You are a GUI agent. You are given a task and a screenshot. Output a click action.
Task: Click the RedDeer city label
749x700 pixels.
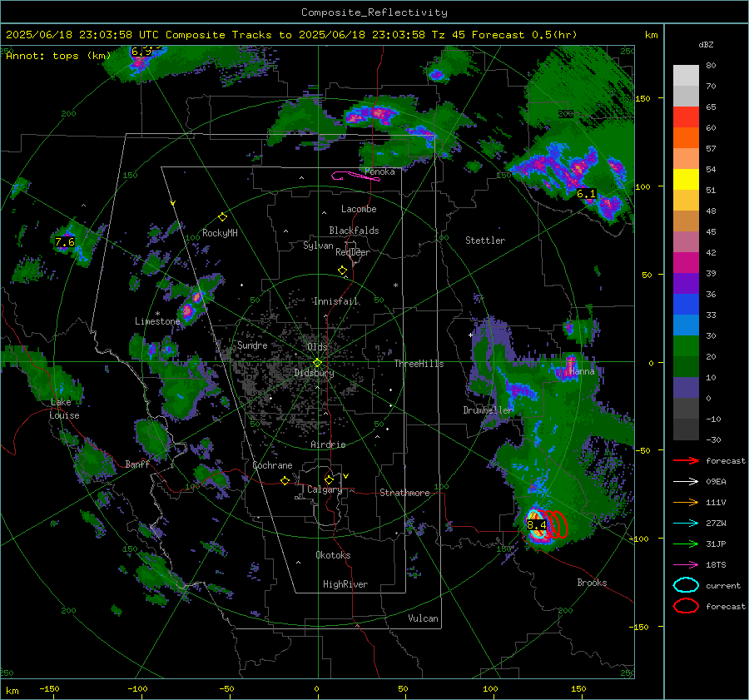[353, 252]
